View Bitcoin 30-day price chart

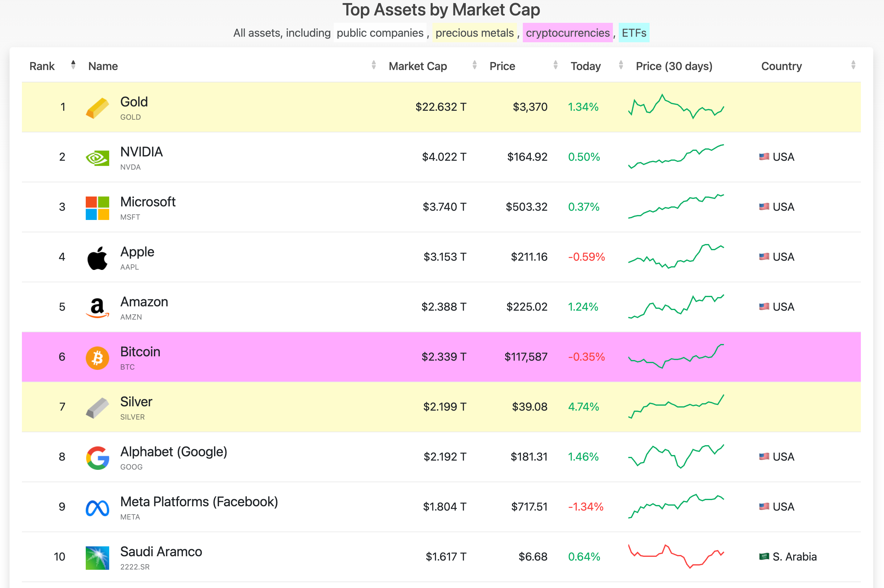pos(676,356)
